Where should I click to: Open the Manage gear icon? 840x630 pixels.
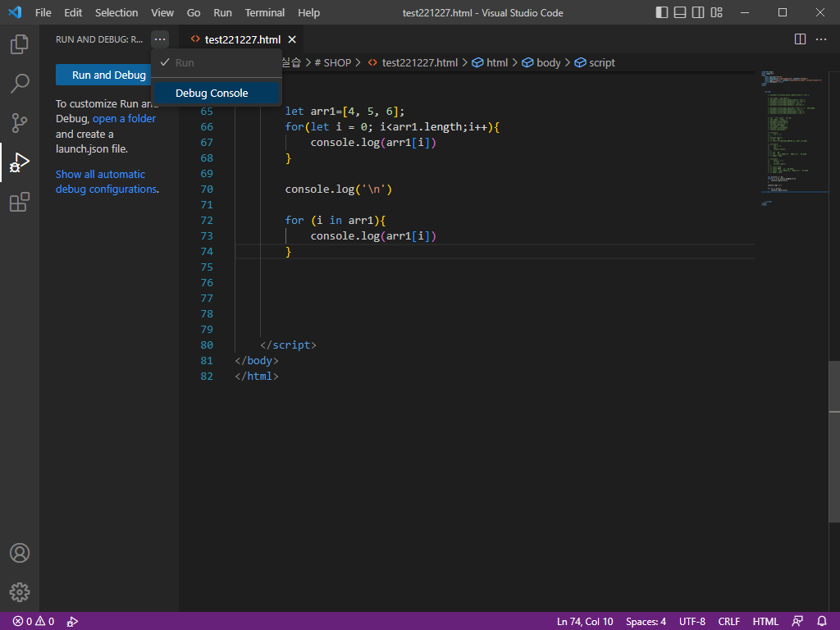(x=20, y=592)
